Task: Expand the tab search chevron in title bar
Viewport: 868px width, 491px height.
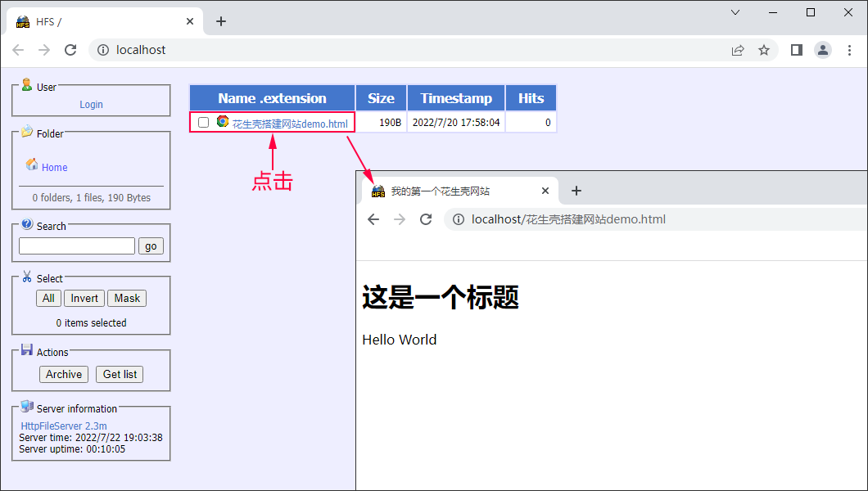Action: click(x=735, y=12)
